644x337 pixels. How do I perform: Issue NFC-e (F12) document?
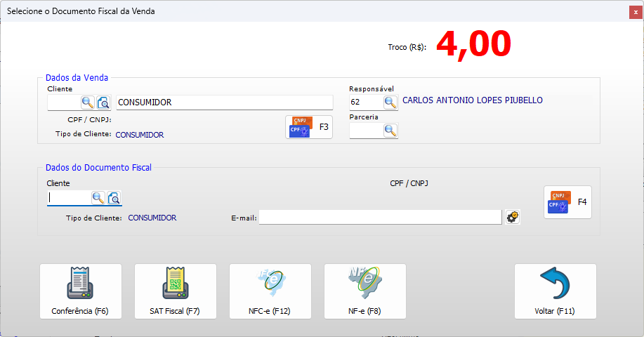tap(270, 291)
